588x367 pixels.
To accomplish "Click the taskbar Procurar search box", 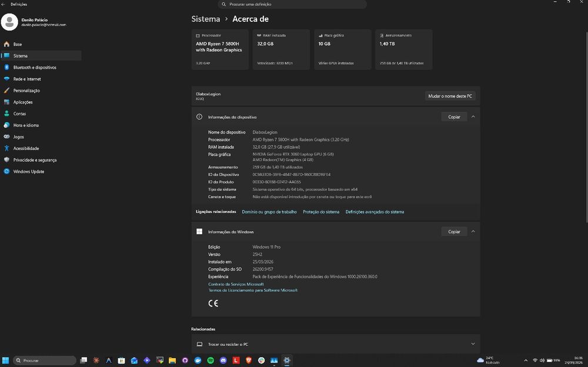I will click(x=45, y=361).
